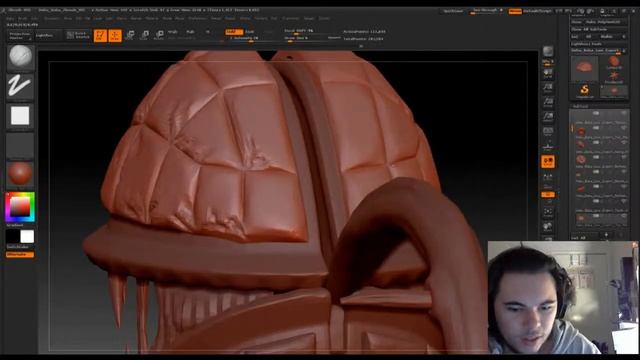The image size is (640, 360).
Task: Open the stroke type selector
Action: pyautogui.click(x=20, y=87)
